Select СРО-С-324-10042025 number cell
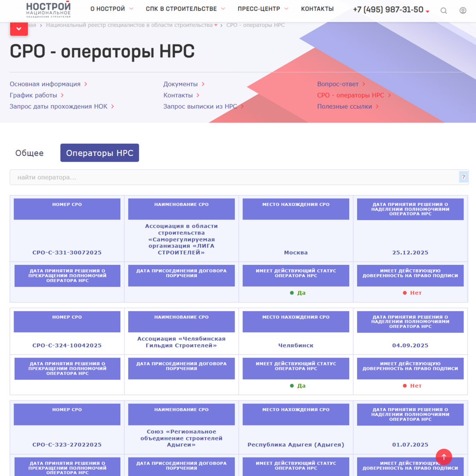Screen dimensions: 476x476 point(67,346)
